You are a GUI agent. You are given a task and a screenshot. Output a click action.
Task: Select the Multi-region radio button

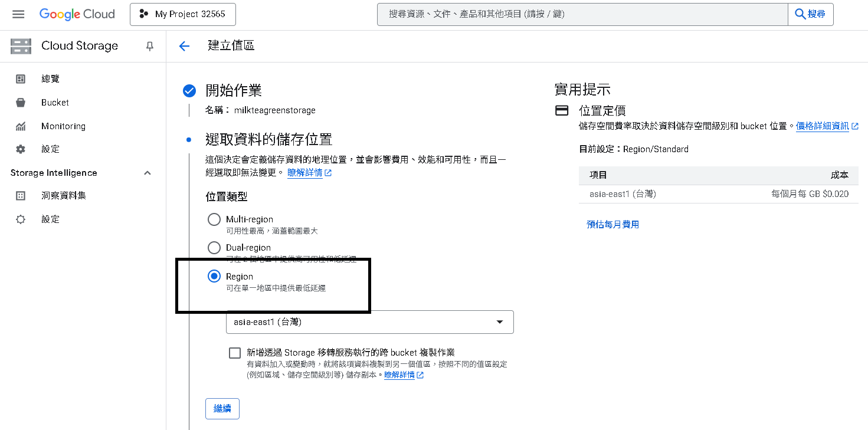tap(214, 219)
